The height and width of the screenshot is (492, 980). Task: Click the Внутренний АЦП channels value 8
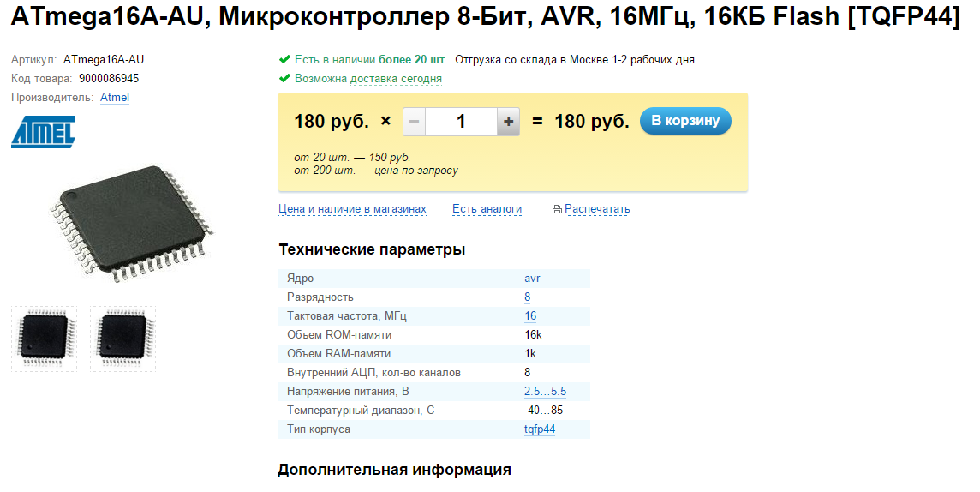528,373
